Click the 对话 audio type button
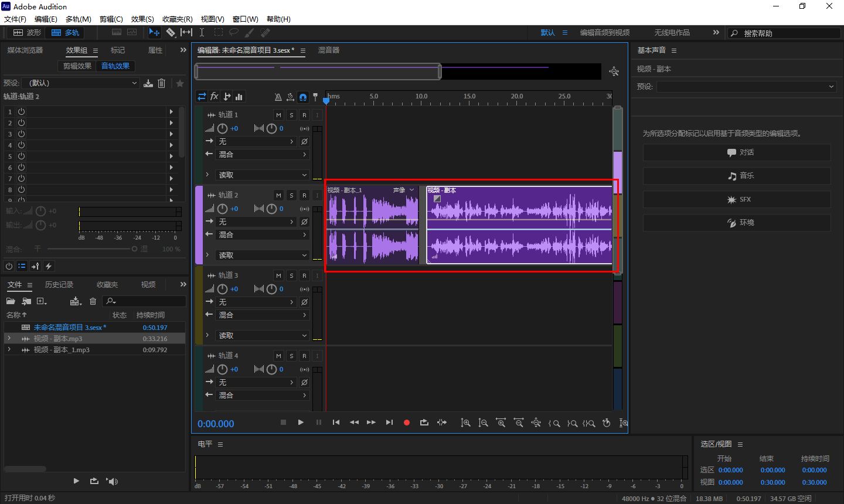This screenshot has height=504, width=844. pyautogui.click(x=737, y=152)
